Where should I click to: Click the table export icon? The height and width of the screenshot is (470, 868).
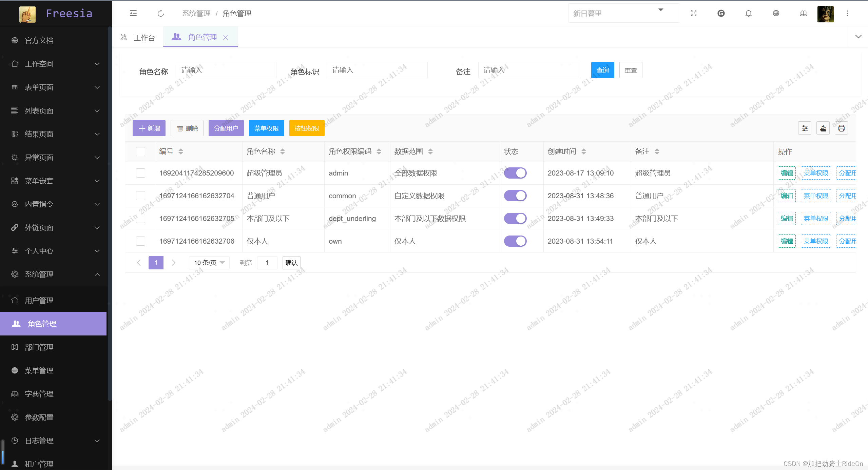click(823, 128)
